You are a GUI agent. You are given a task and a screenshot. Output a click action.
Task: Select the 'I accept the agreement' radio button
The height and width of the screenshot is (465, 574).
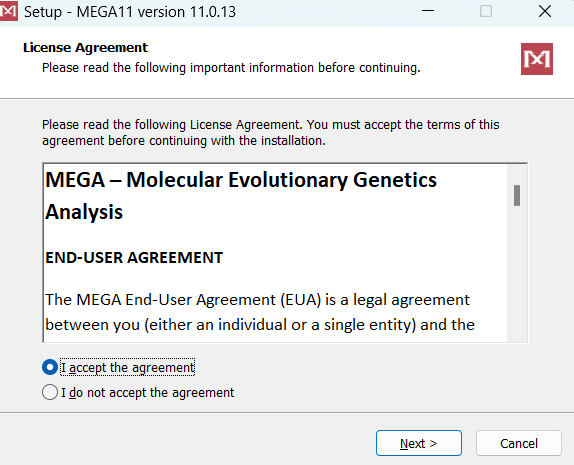(x=50, y=367)
